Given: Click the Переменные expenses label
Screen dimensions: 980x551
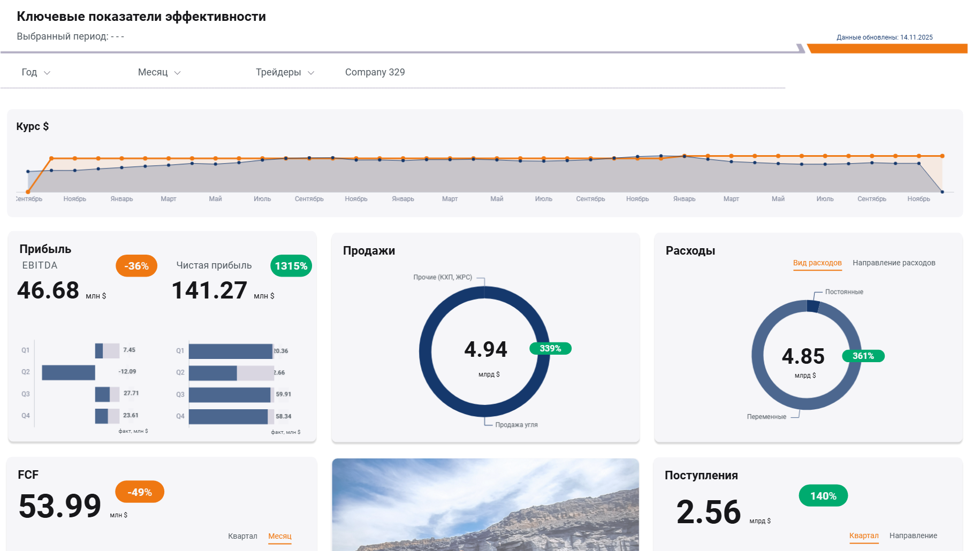Looking at the screenshot, I should 766,417.
